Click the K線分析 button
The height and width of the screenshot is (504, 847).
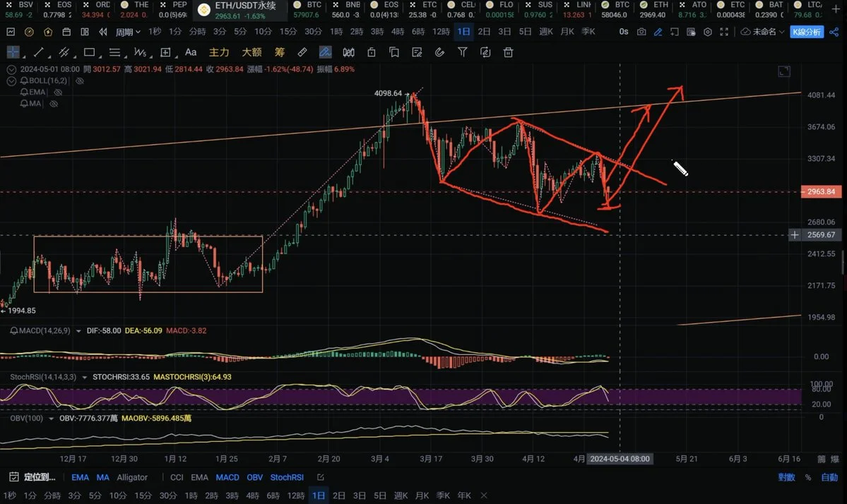(807, 32)
